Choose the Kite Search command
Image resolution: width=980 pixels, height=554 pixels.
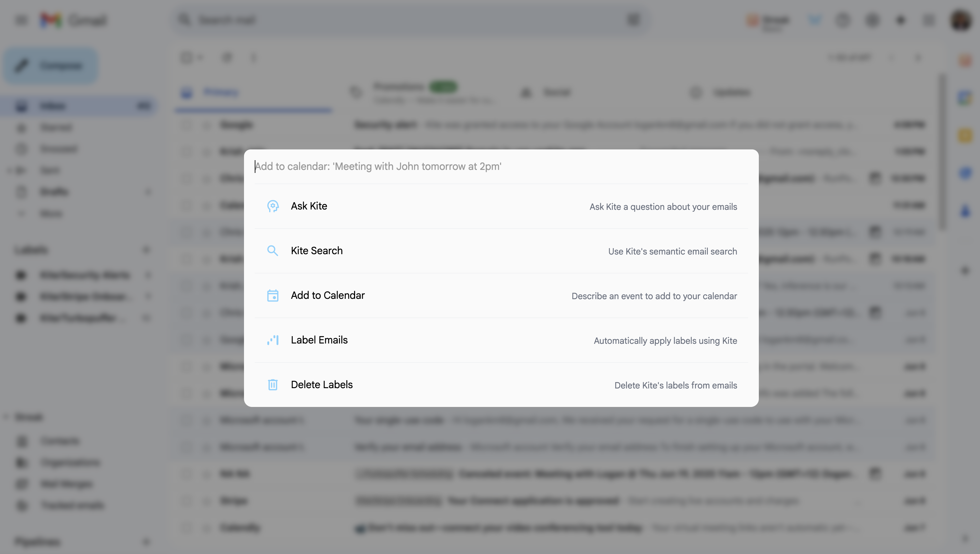click(x=501, y=251)
